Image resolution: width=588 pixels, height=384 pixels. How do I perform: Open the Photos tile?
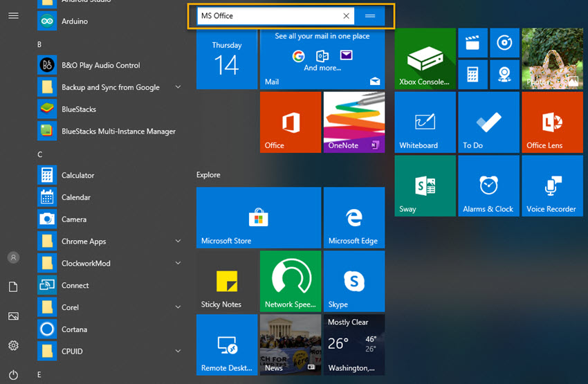pyautogui.click(x=553, y=59)
